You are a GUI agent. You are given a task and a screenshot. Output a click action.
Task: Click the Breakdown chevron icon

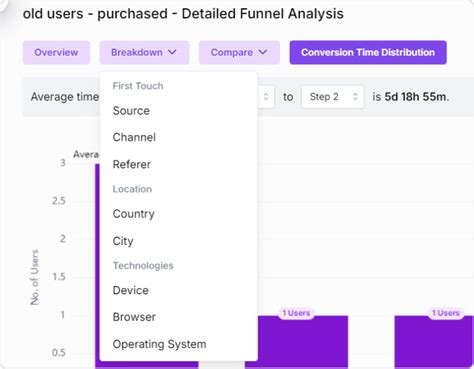pos(172,52)
